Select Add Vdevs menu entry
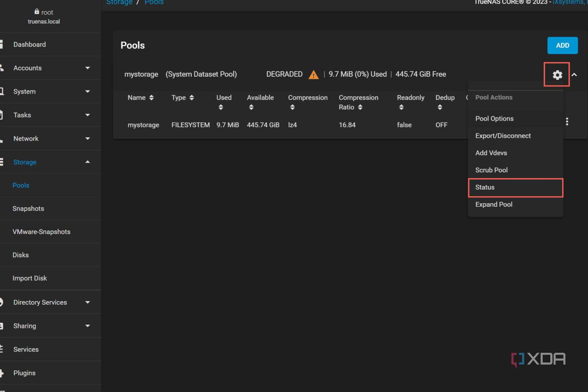The width and height of the screenshot is (588, 392). coord(515,153)
